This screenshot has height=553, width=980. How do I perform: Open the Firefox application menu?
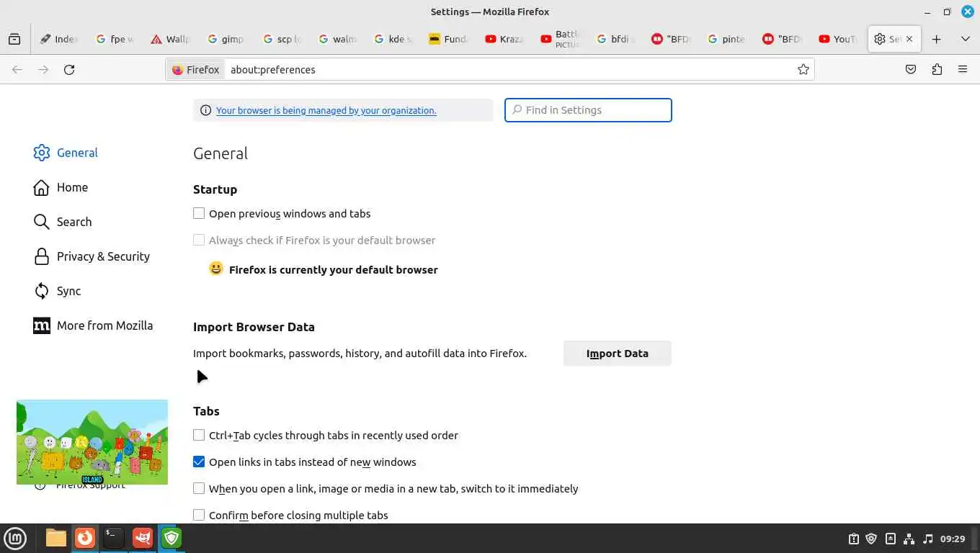pyautogui.click(x=963, y=70)
